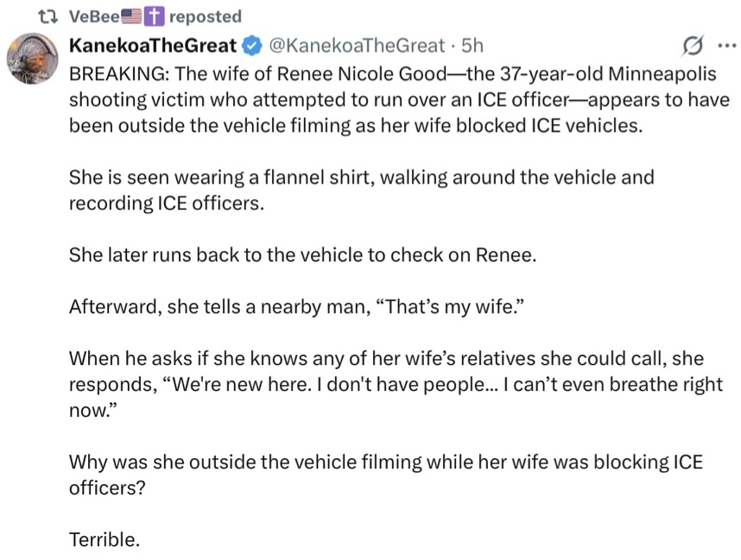Click the question starting "Why was she outside"
This screenshot has height=560, width=741.
click(385, 475)
